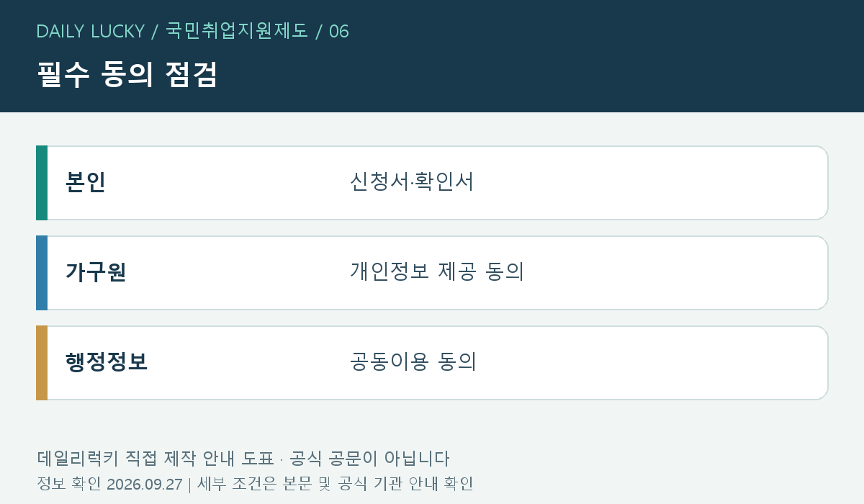
Task: Click the 세부 조건은 본문 및 공식 기관 안내 확인 note
Action: (x=335, y=484)
